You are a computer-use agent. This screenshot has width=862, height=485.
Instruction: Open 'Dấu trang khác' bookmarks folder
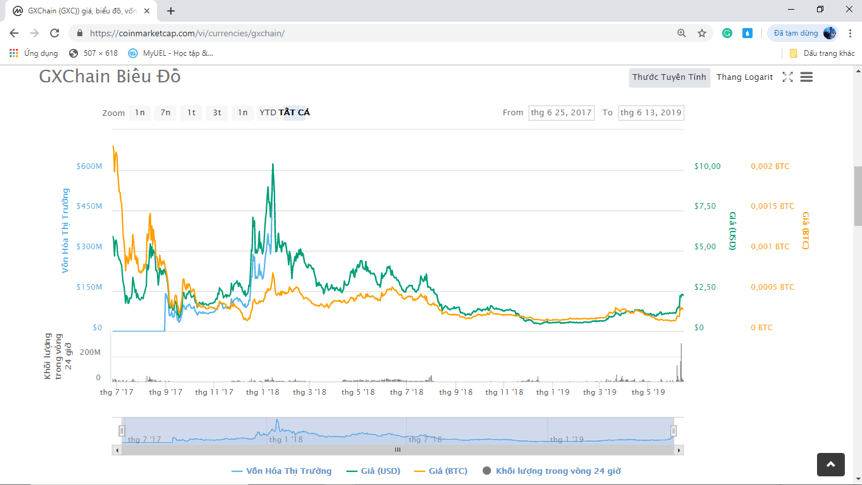tap(822, 53)
